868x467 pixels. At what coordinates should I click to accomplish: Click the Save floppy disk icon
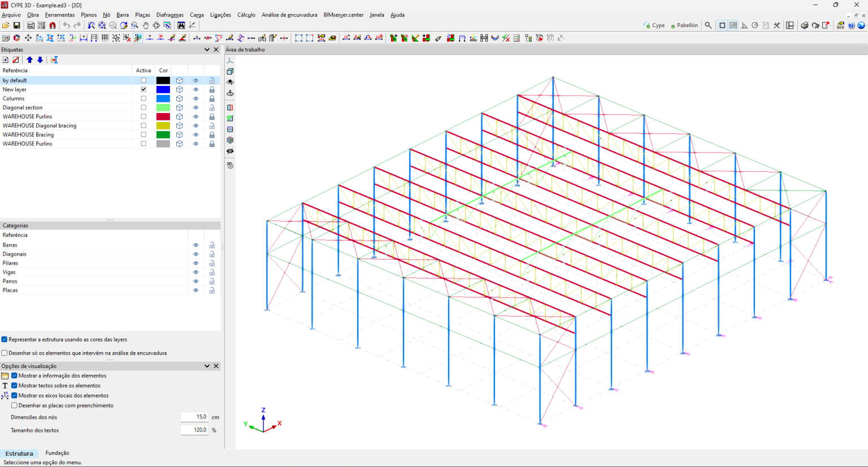[x=16, y=25]
